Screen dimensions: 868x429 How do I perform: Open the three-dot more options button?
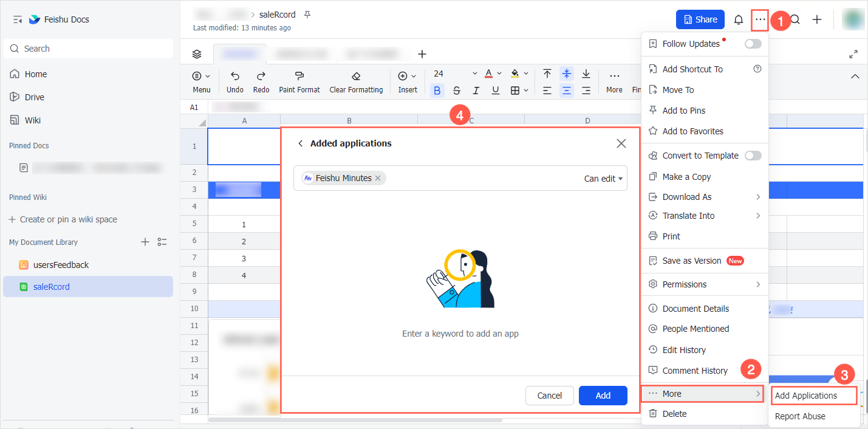pos(760,19)
